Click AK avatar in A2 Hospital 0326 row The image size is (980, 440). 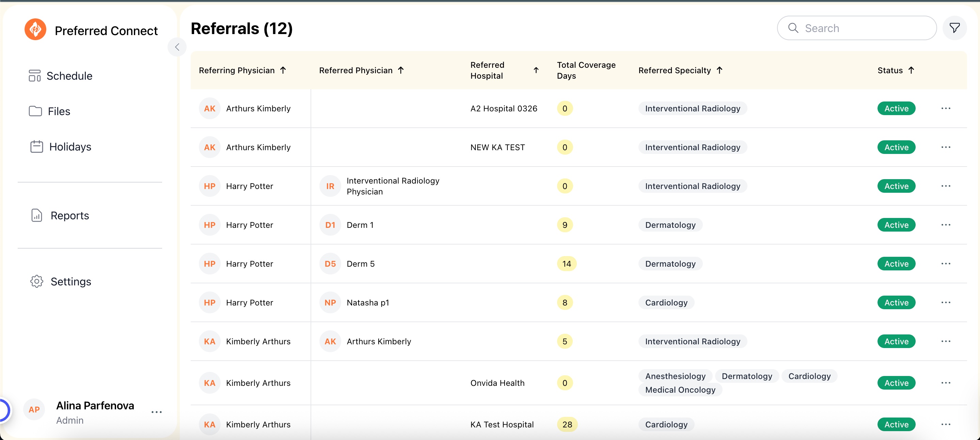point(210,109)
